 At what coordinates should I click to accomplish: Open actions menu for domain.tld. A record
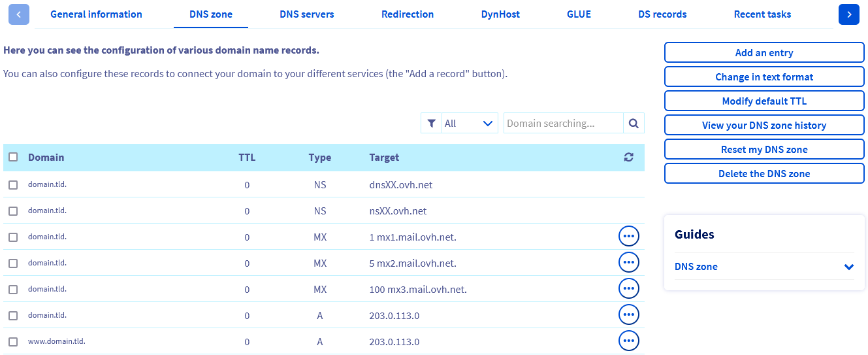coord(629,314)
